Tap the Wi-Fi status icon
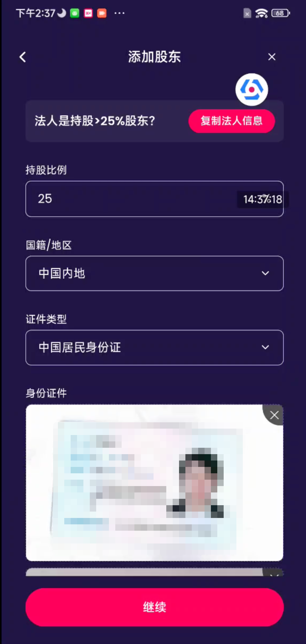The height and width of the screenshot is (644, 306). coord(261,13)
